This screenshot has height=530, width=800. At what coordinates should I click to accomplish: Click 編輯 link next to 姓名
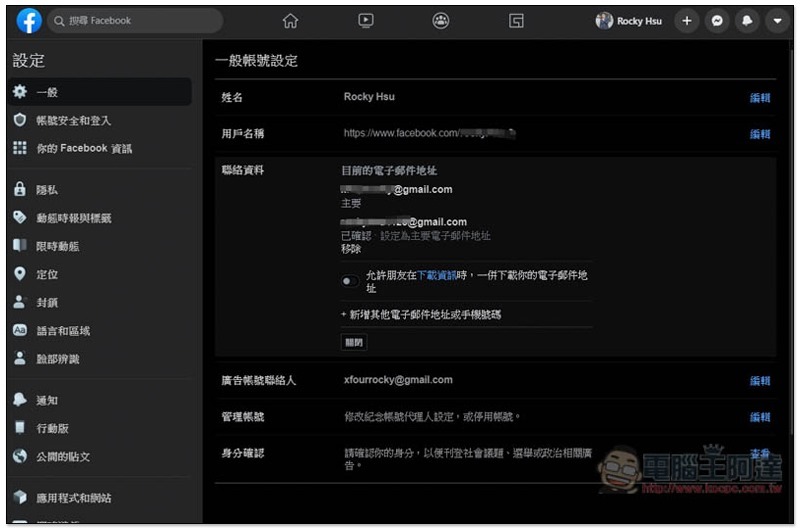click(760, 98)
